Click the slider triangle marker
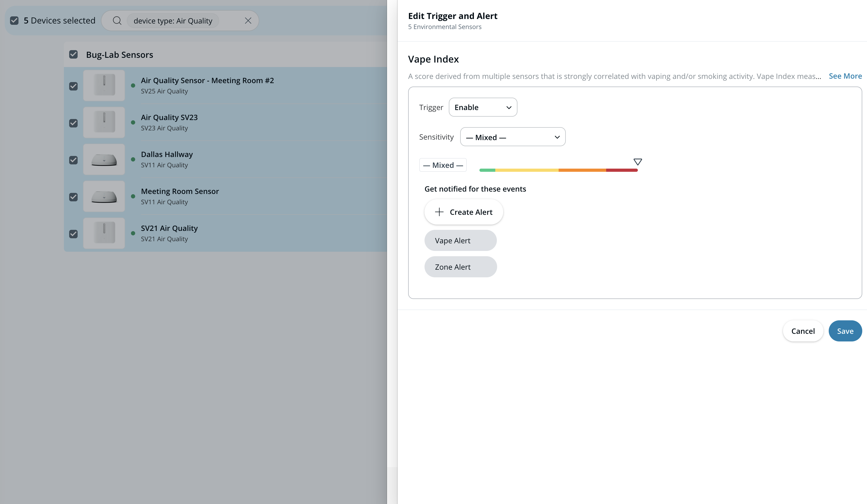Image resolution: width=867 pixels, height=504 pixels. 638,162
